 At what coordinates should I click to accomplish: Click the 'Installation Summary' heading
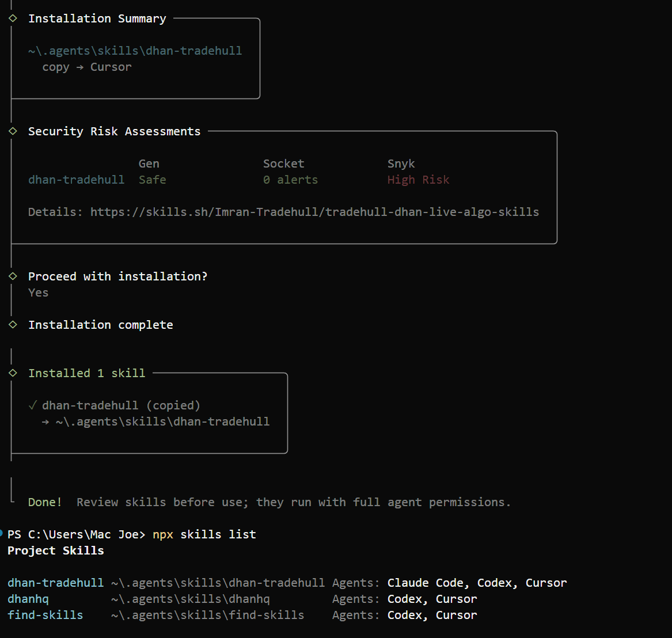(97, 19)
